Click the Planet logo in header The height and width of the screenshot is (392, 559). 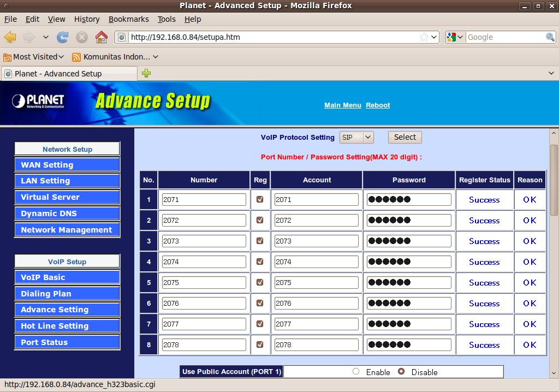(38, 102)
